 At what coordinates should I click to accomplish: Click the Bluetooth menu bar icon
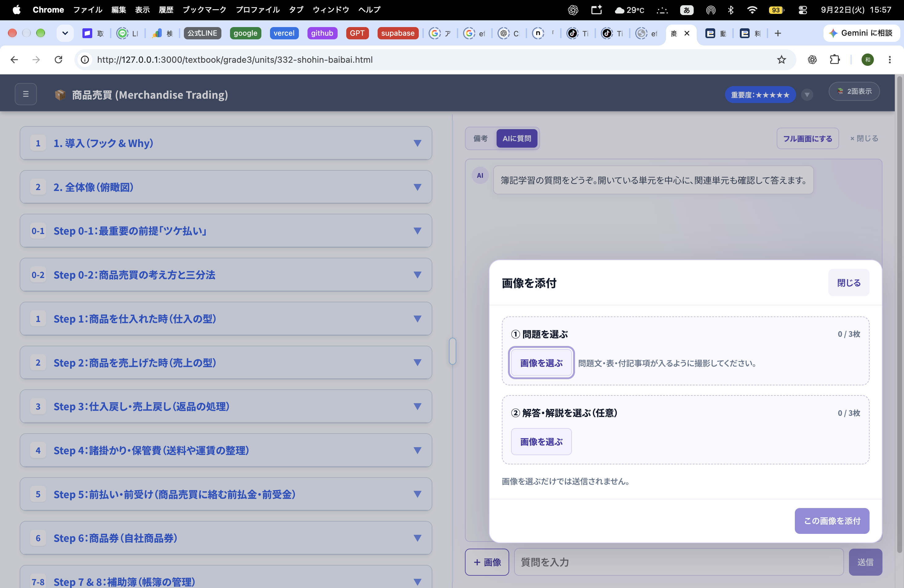coord(730,10)
